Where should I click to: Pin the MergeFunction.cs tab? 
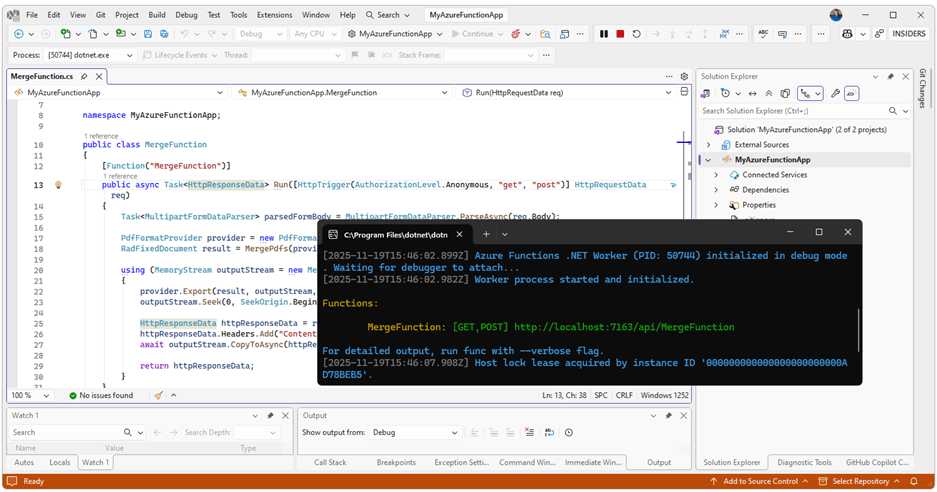[84, 77]
